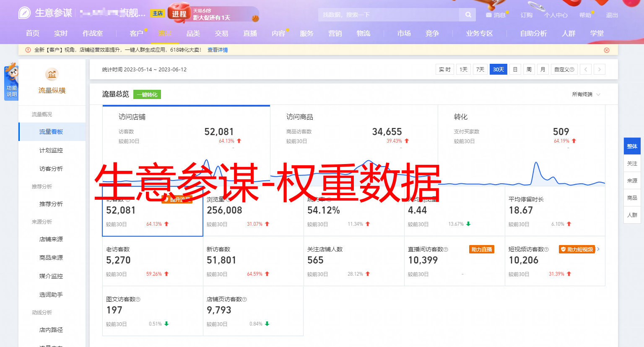This screenshot has height=347, width=644.
Task: Open 计划监控 in the sidebar
Action: pos(52,150)
